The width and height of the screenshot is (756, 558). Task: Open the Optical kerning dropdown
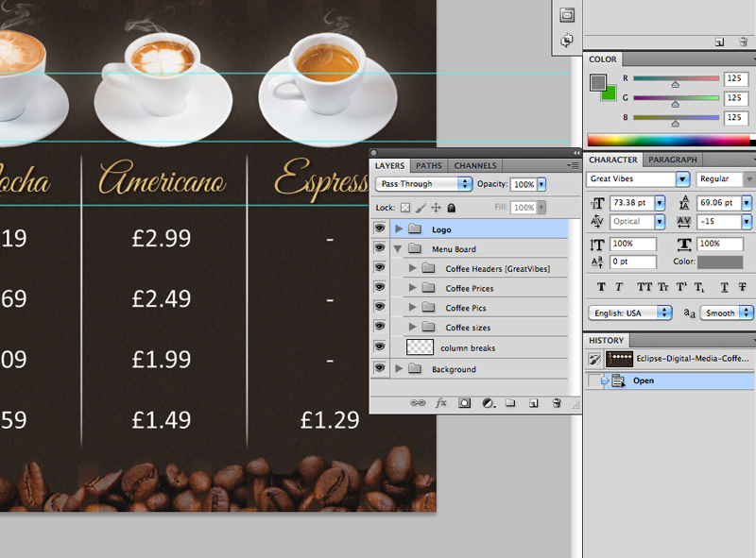660,222
